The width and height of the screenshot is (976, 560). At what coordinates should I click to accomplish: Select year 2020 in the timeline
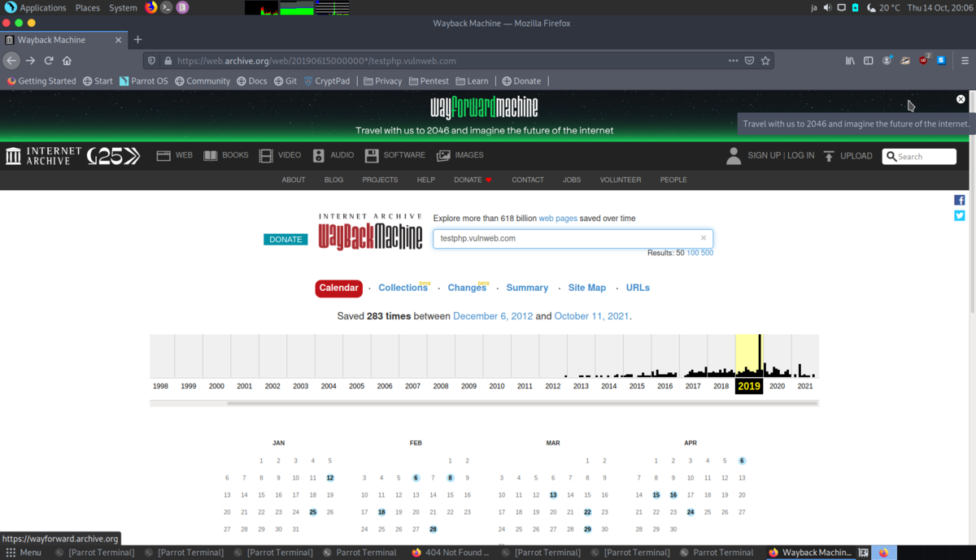click(x=777, y=386)
